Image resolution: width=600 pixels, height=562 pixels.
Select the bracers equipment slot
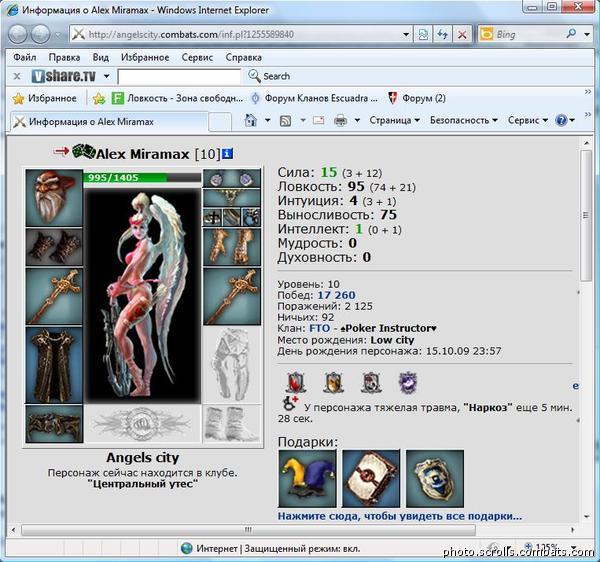pos(54,247)
